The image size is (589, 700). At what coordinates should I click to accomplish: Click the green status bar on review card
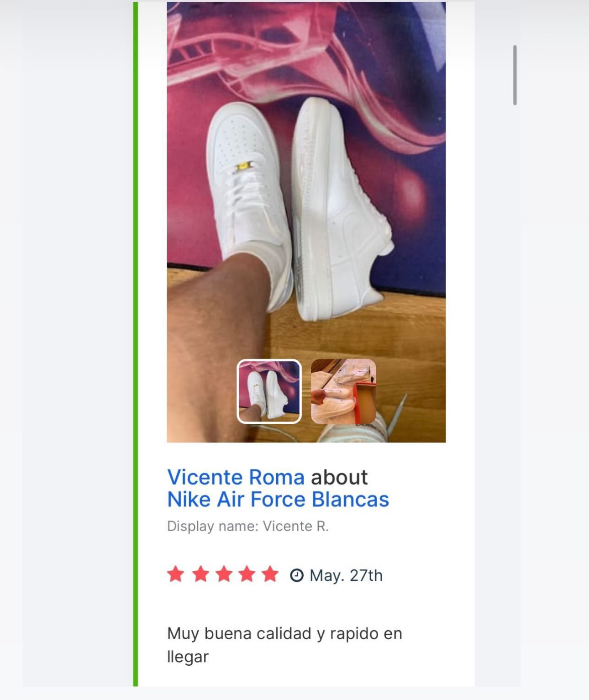(x=135, y=342)
